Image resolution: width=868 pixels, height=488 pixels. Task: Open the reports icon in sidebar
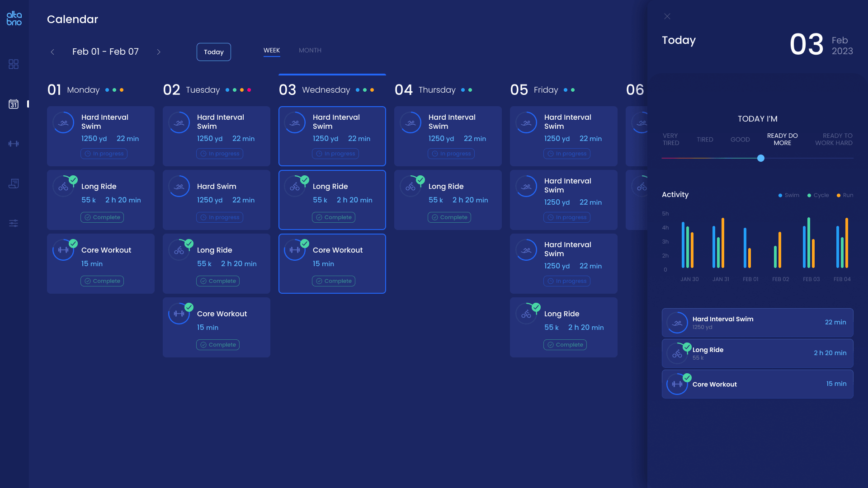click(14, 183)
